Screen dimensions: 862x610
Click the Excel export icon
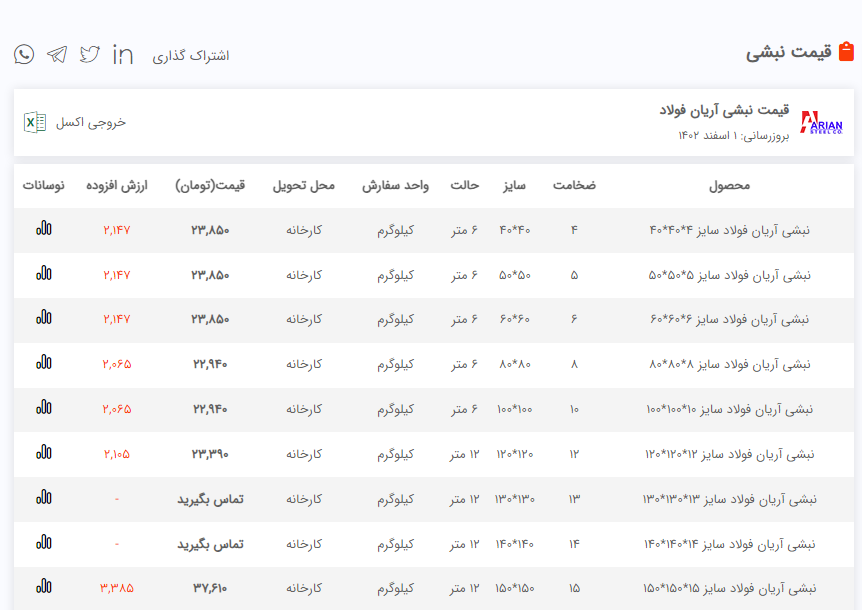[x=35, y=122]
